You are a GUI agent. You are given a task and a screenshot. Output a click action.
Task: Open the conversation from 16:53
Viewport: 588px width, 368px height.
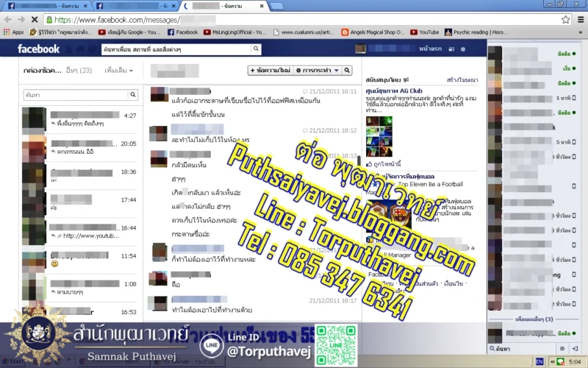pyautogui.click(x=81, y=314)
